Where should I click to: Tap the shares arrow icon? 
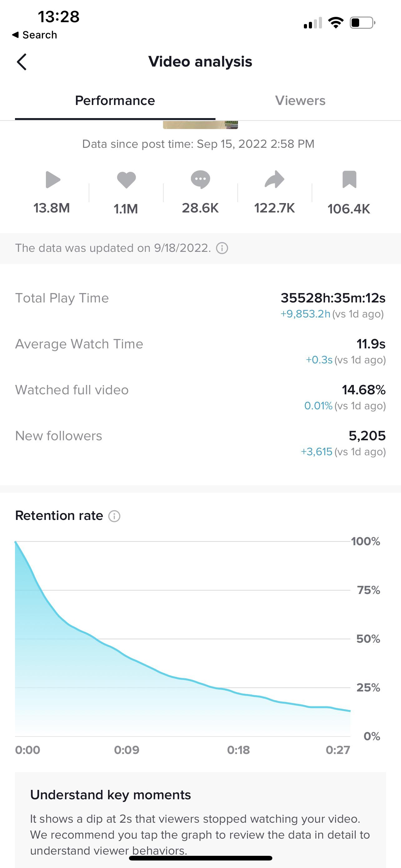[x=275, y=179]
